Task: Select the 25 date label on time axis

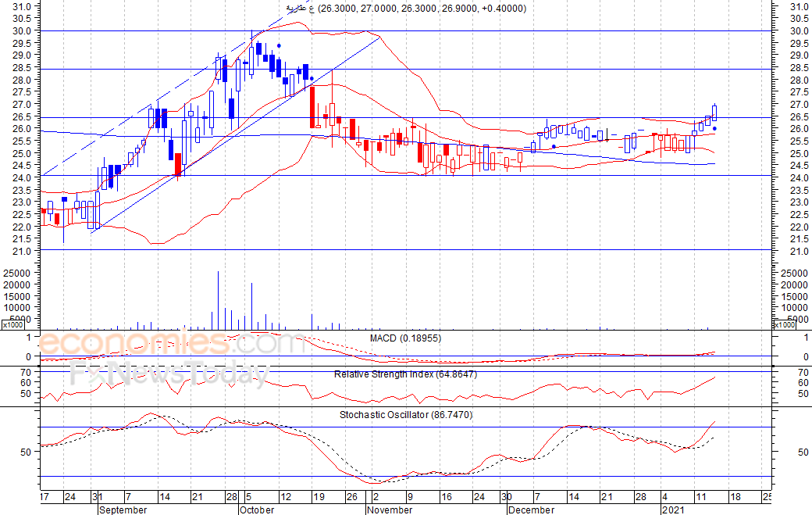Action: coord(767,497)
